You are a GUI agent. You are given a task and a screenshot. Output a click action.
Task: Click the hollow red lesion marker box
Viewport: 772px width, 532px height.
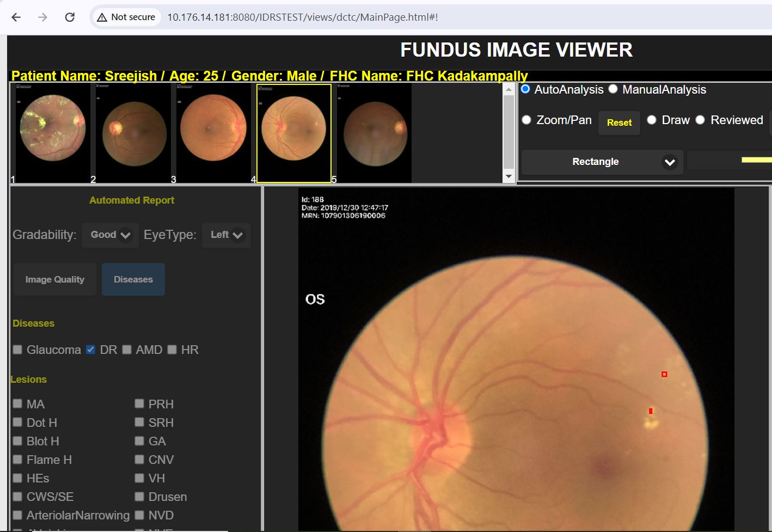664,374
